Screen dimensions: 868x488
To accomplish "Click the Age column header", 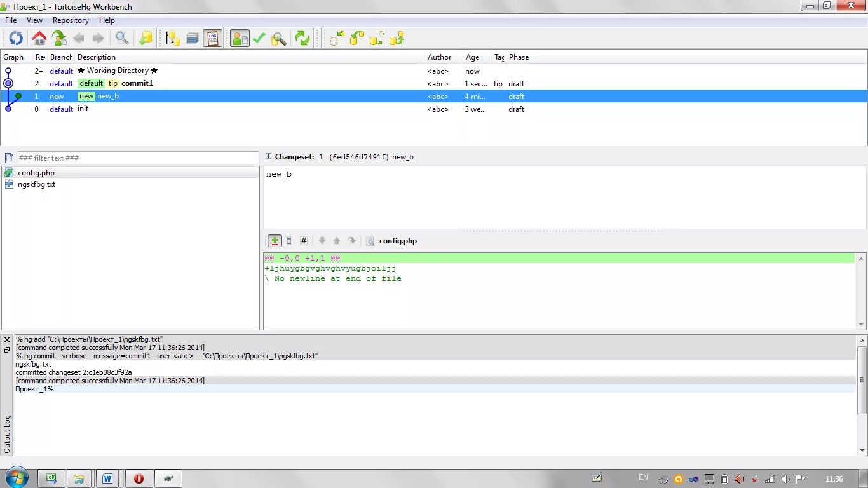I will coord(472,57).
